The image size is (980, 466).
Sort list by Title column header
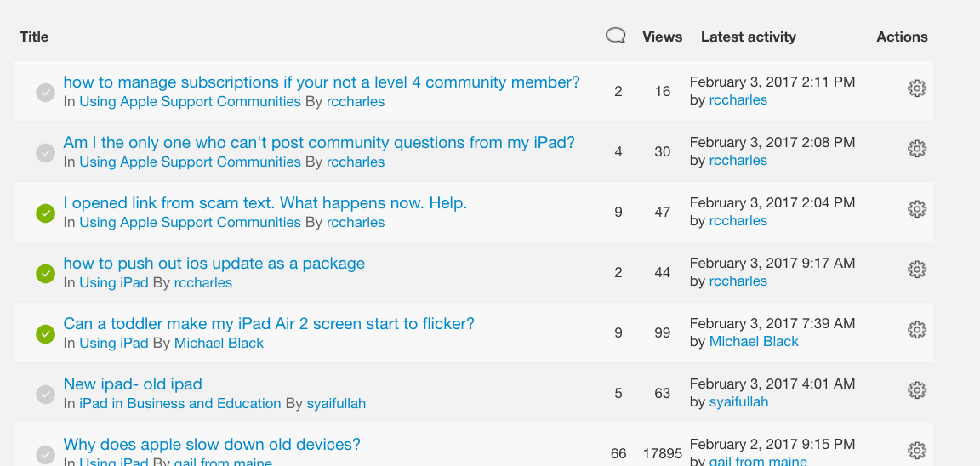coord(34,37)
